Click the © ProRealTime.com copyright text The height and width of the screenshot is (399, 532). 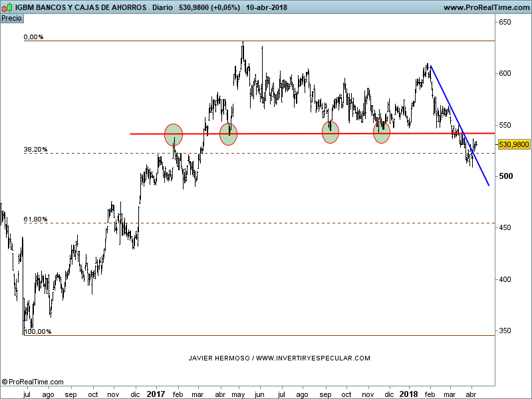click(33, 382)
